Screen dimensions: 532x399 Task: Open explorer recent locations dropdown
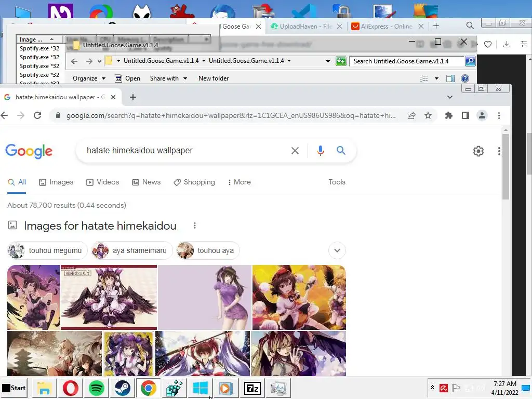tap(99, 61)
